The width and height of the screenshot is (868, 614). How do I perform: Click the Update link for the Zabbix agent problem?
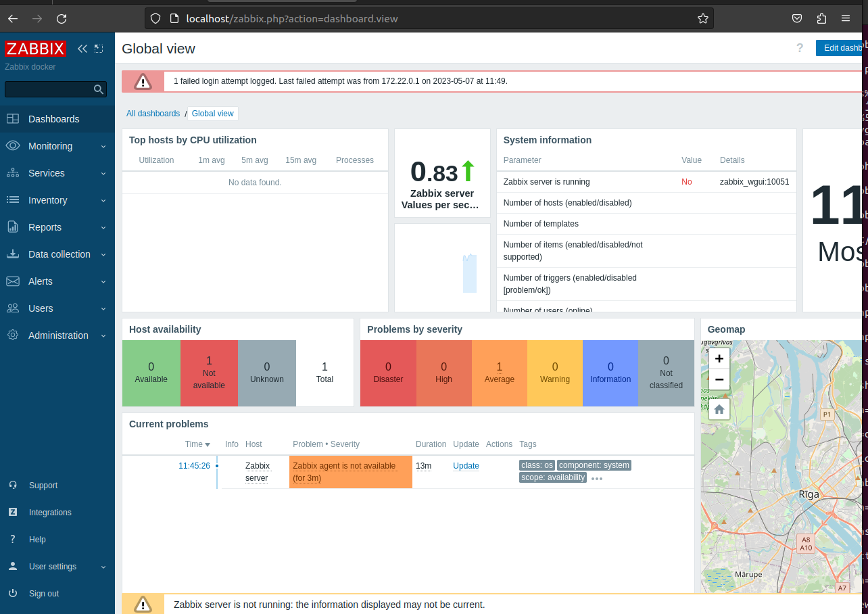coord(466,466)
